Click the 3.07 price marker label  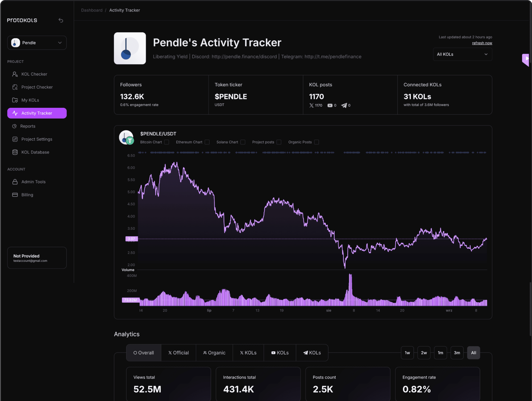(132, 239)
